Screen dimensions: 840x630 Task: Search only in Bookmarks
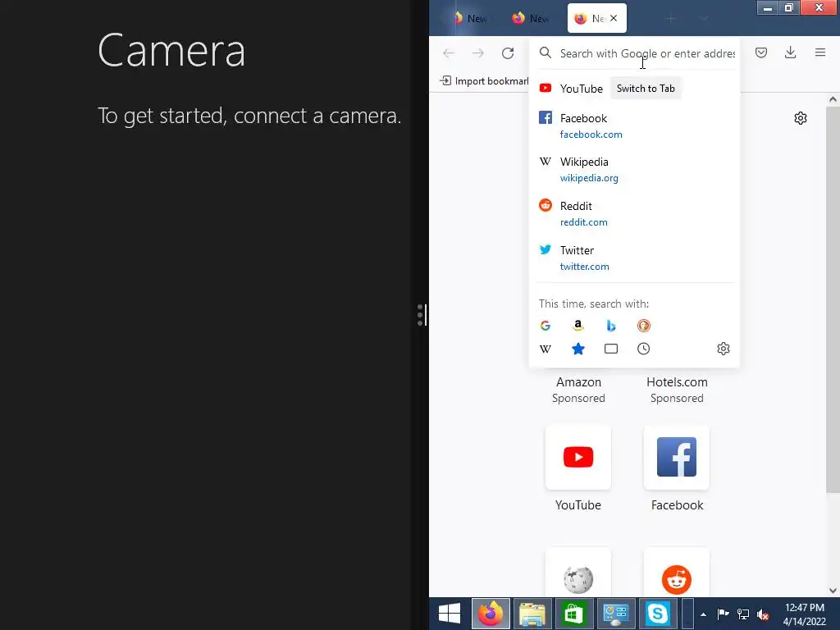click(x=578, y=349)
